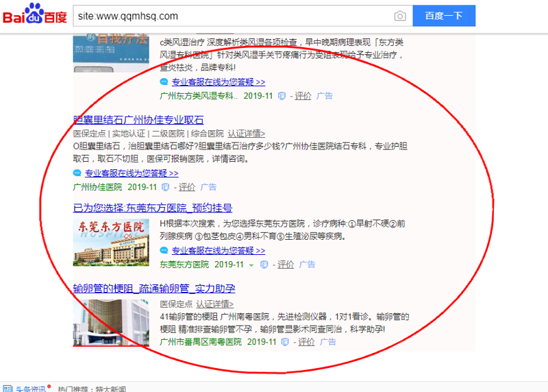This screenshot has width=548, height=392.
Task: Open 输卵管的梗阻_疏通输卵管_实力助孕 result
Action: coord(154,289)
